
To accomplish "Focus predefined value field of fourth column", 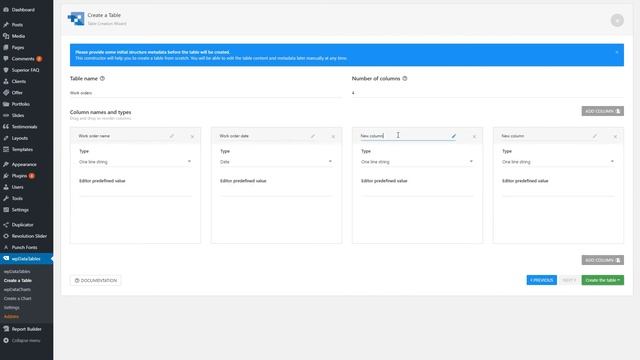I will (558, 191).
